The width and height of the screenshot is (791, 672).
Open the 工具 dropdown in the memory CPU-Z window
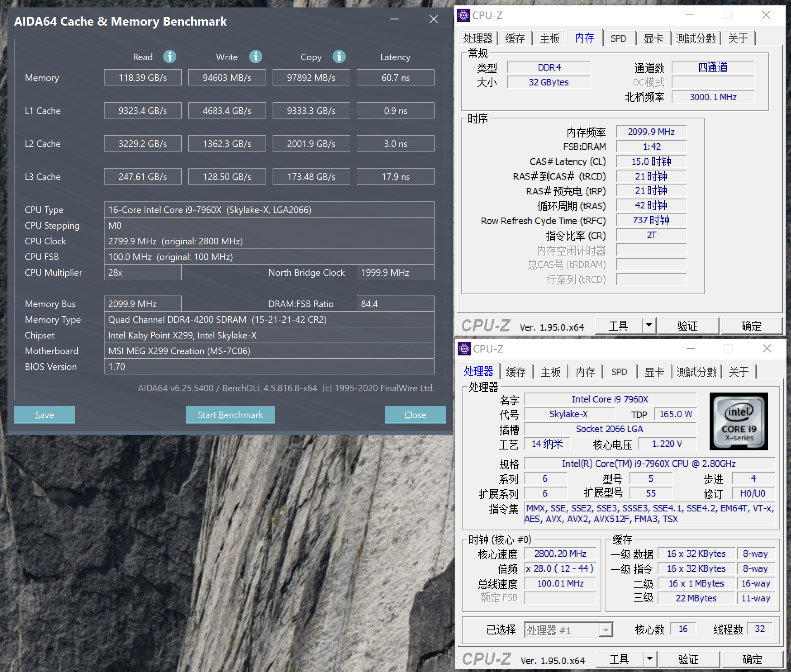pos(649,326)
